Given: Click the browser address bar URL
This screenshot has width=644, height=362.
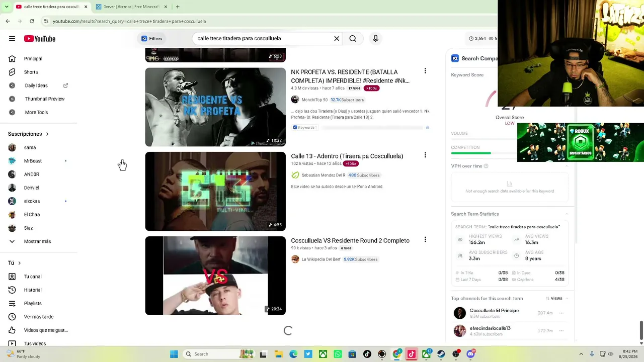Looking at the screenshot, I should (129, 21).
